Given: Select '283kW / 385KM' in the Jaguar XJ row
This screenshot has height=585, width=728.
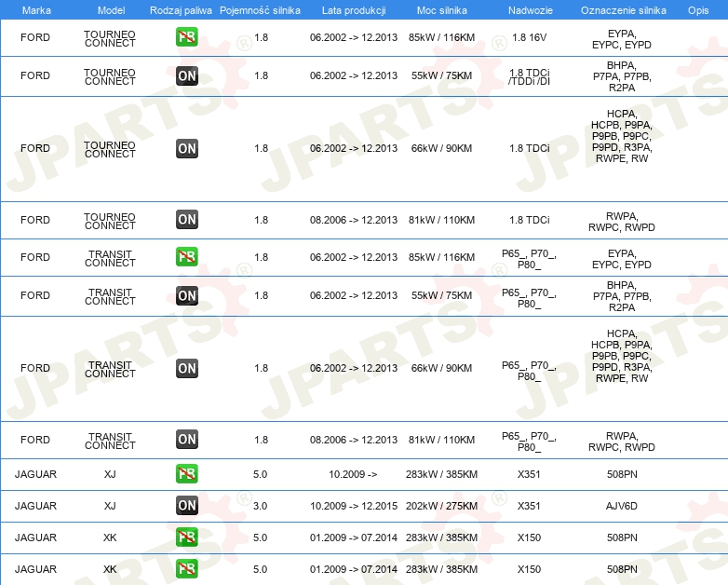Looking at the screenshot, I should (441, 474).
